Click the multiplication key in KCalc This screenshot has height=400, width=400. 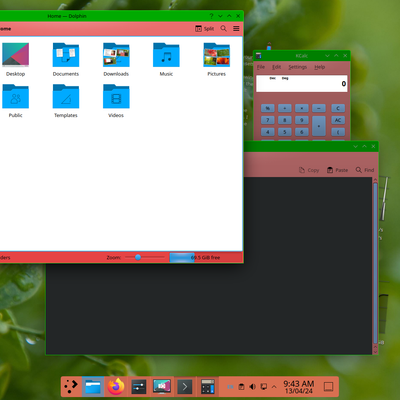(302, 108)
